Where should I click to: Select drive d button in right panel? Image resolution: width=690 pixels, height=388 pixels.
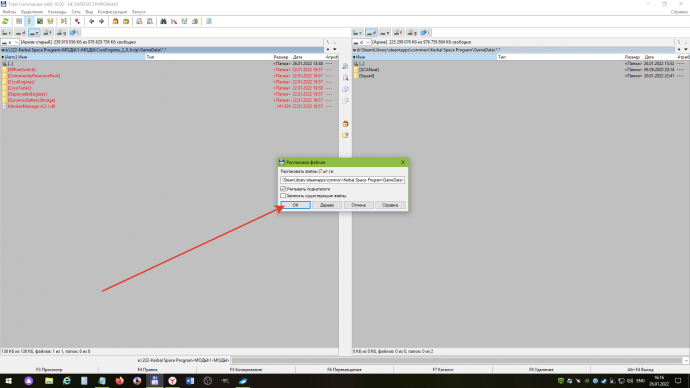tap(371, 33)
